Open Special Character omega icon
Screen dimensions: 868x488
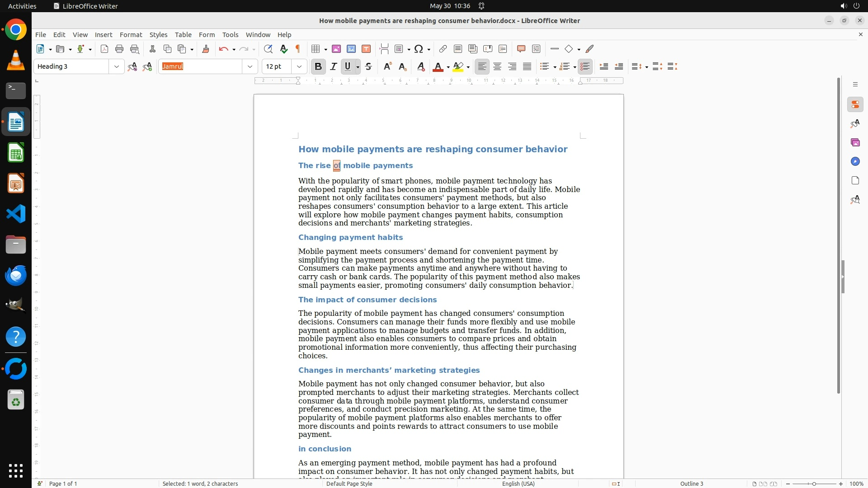[x=419, y=49]
